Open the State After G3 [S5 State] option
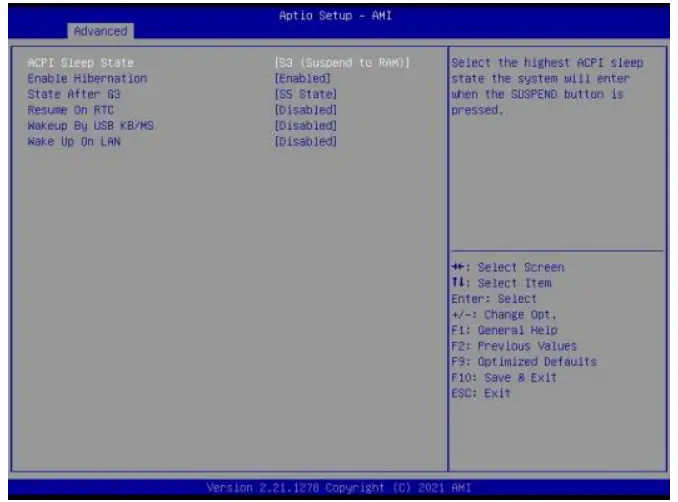The image size is (678, 502). (306, 94)
